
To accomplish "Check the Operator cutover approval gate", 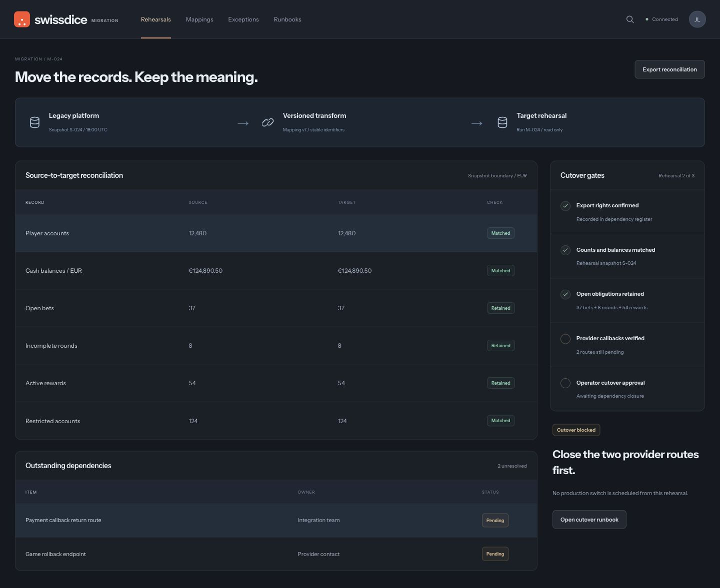I will click(x=565, y=383).
